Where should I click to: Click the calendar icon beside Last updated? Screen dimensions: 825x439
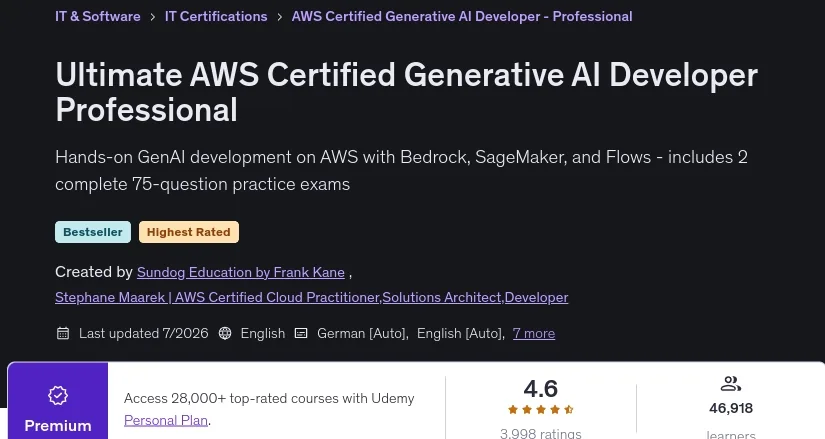pos(63,333)
